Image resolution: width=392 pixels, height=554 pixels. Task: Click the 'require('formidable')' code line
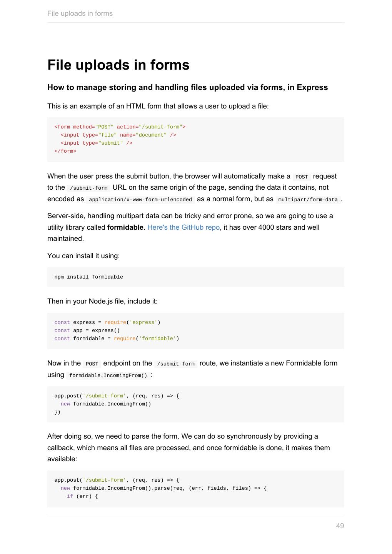[117, 339]
